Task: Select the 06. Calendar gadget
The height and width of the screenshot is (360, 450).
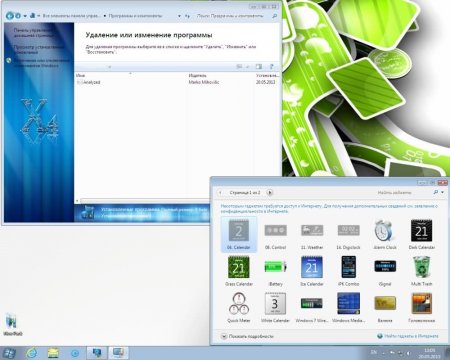Action: (239, 234)
